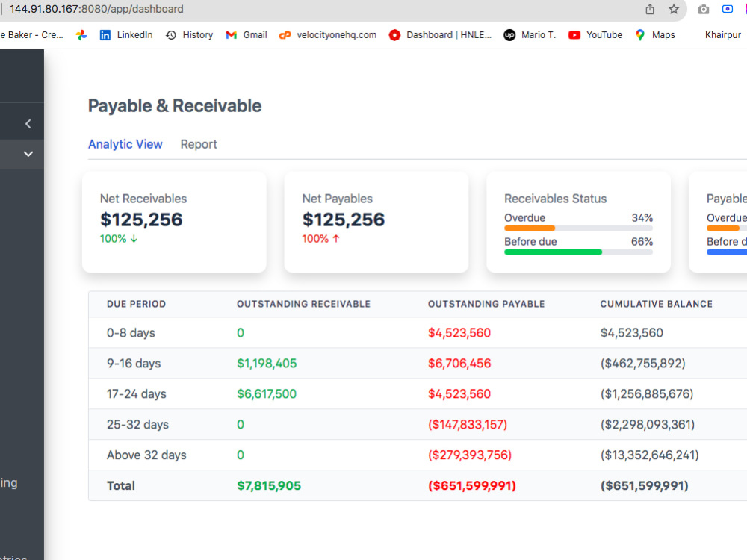Click cumulative balance ($2,298,093,361)

[648, 424]
